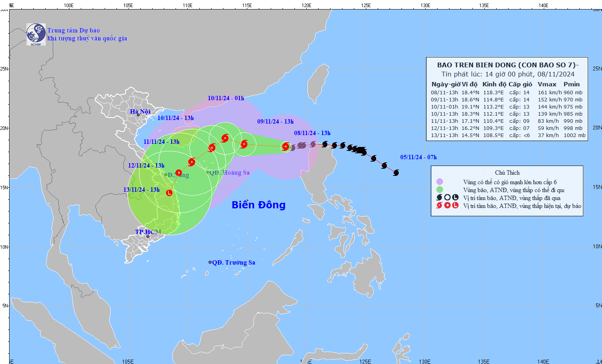Select the typhoon icon at the 11/11/24 - 13h position
Viewport: 602px width, 364px height.
pos(192,161)
